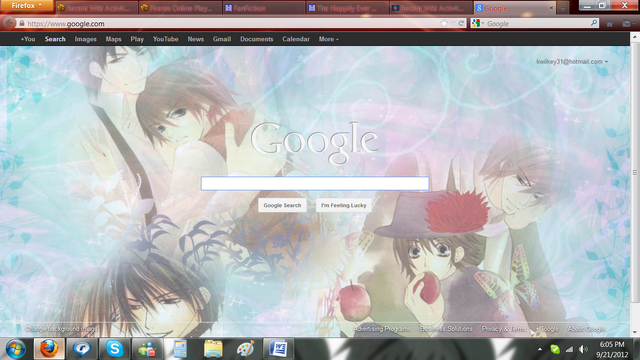Open Images in the Google bar

(85, 39)
